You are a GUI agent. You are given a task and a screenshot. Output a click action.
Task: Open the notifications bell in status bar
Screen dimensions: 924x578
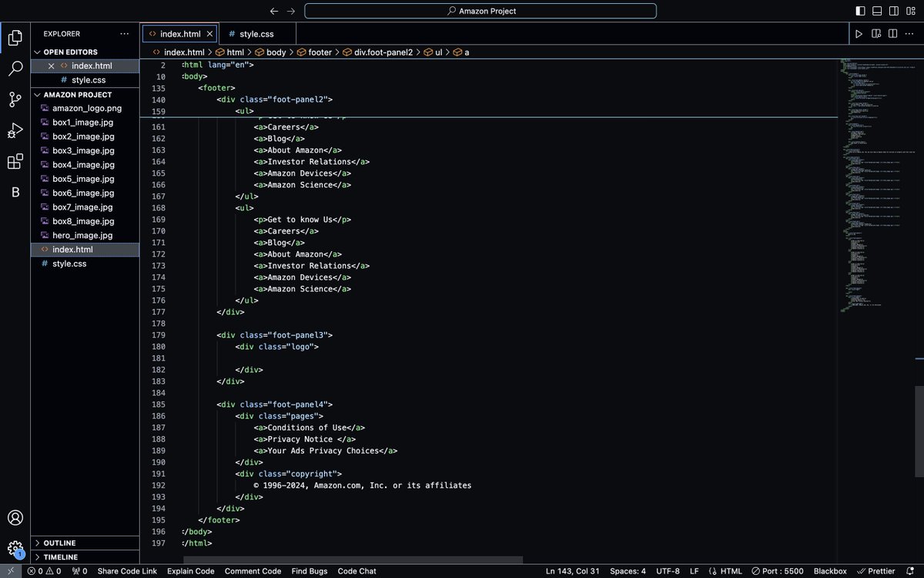pyautogui.click(x=911, y=571)
